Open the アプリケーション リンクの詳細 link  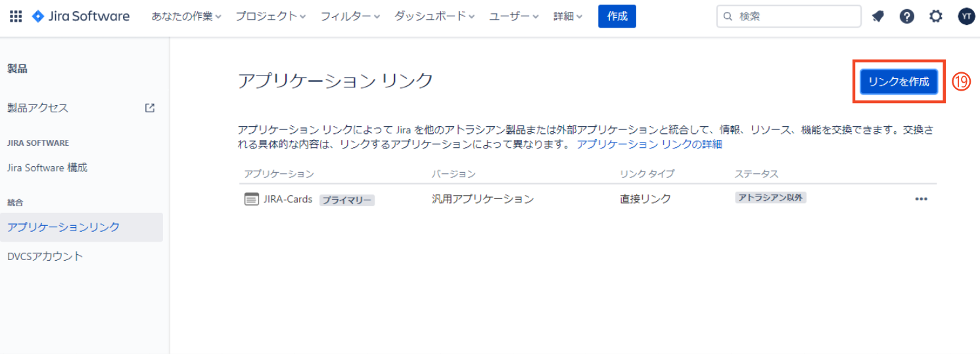[x=649, y=144]
